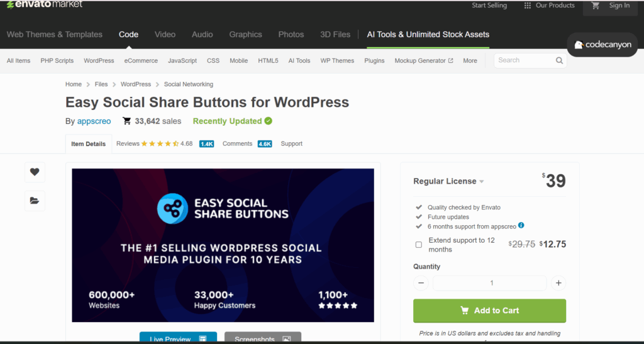Open the More menu in category bar
This screenshot has height=344, width=644.
tap(470, 61)
